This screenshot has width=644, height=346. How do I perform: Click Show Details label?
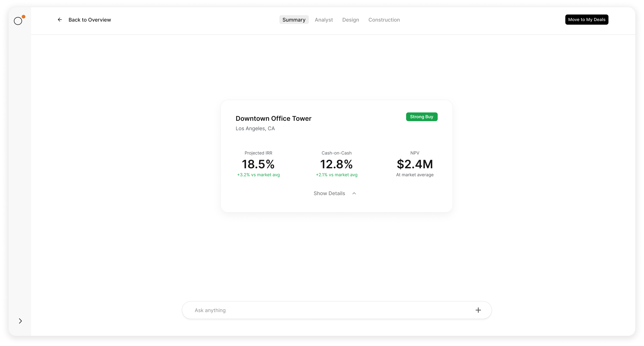[x=329, y=193]
